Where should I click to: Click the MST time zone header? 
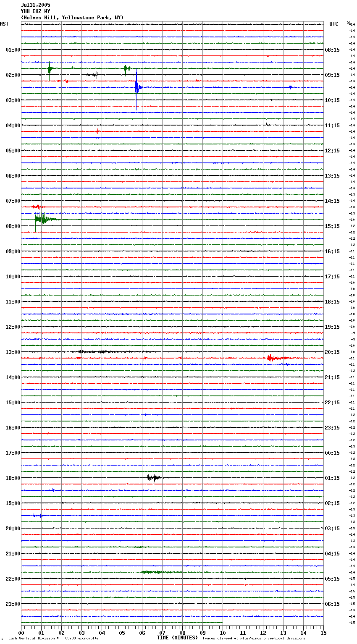(4, 24)
